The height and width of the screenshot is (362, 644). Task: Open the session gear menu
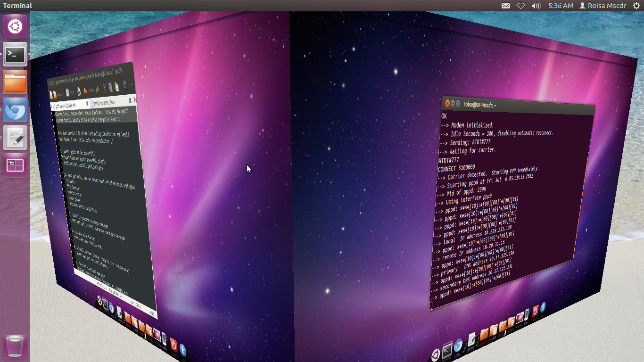(637, 6)
